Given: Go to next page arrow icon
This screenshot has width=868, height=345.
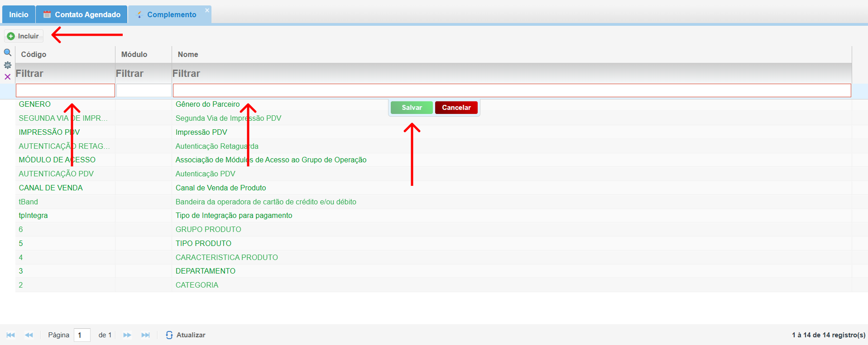Looking at the screenshot, I should coord(127,335).
